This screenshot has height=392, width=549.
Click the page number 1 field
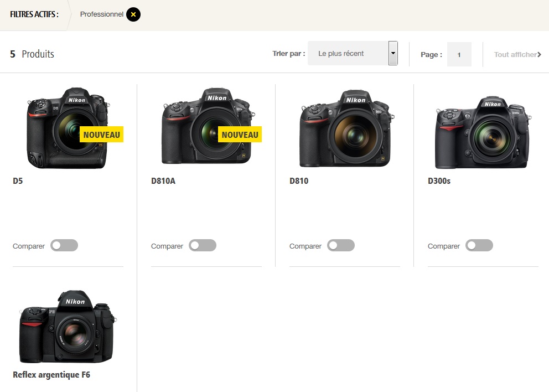point(459,54)
